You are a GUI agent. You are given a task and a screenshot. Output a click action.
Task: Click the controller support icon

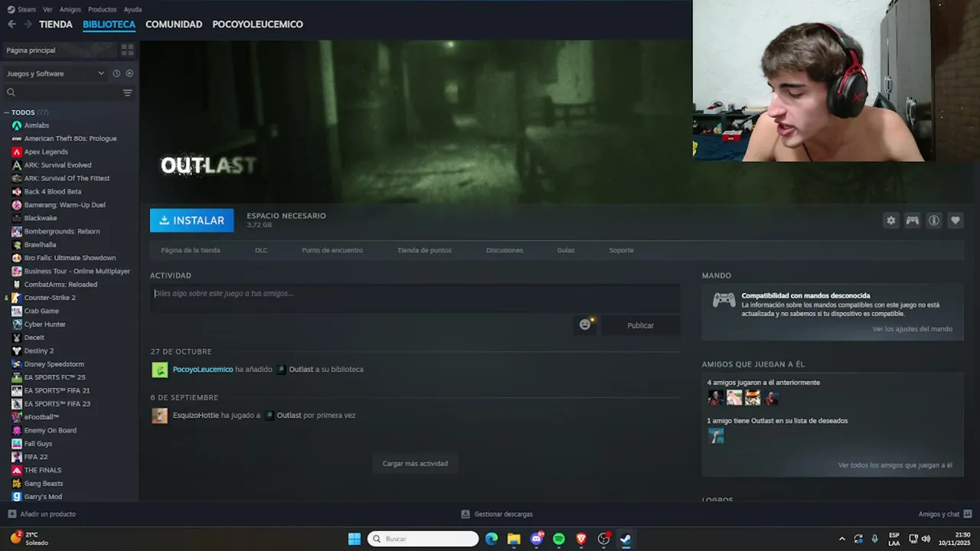pyautogui.click(x=913, y=220)
